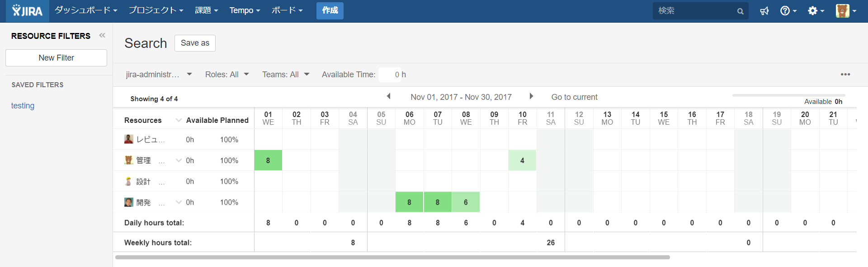Expand the 開発 resource row
This screenshot has height=267, width=868.
(x=179, y=202)
